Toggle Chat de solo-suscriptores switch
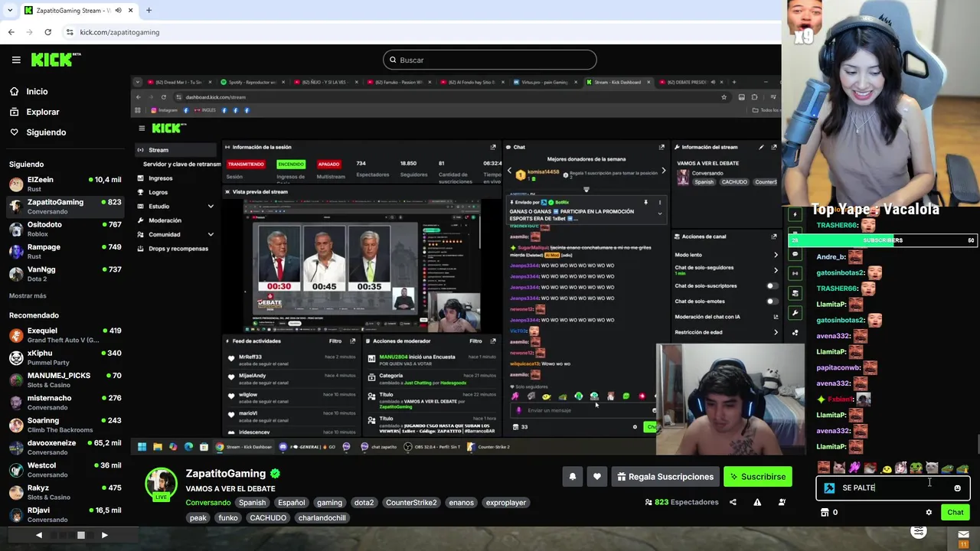Viewport: 980px width, 551px height. tap(772, 285)
